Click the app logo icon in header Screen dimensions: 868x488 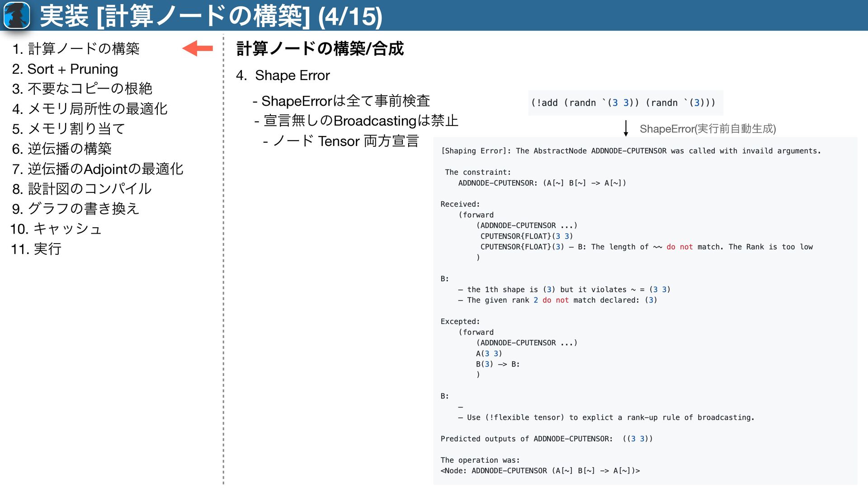coord(17,15)
